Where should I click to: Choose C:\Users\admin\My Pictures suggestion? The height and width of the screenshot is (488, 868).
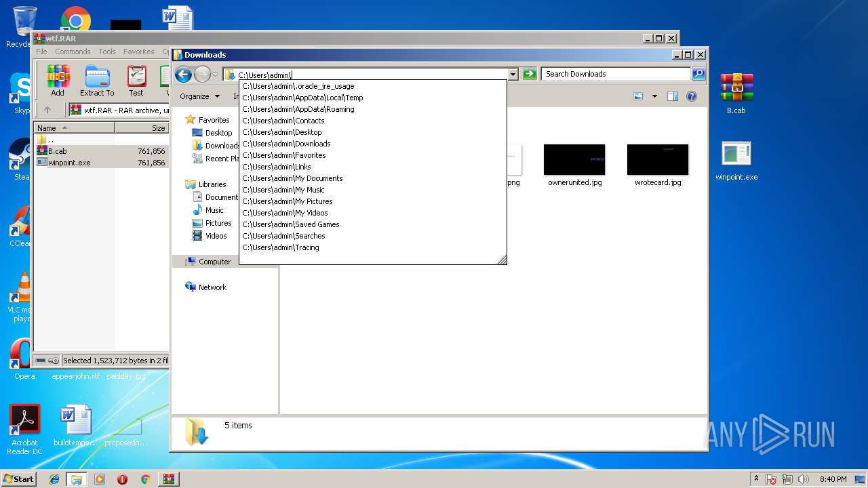(373, 201)
